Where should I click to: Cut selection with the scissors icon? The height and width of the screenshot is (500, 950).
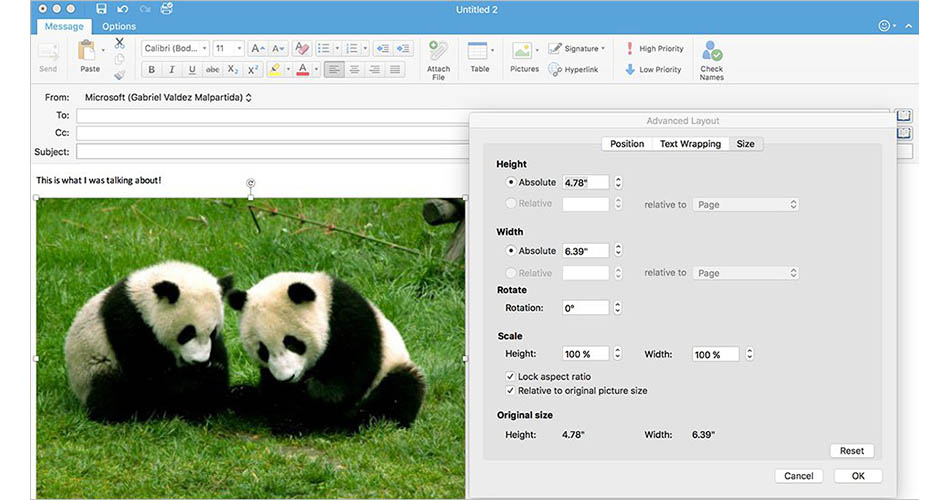coord(119,43)
